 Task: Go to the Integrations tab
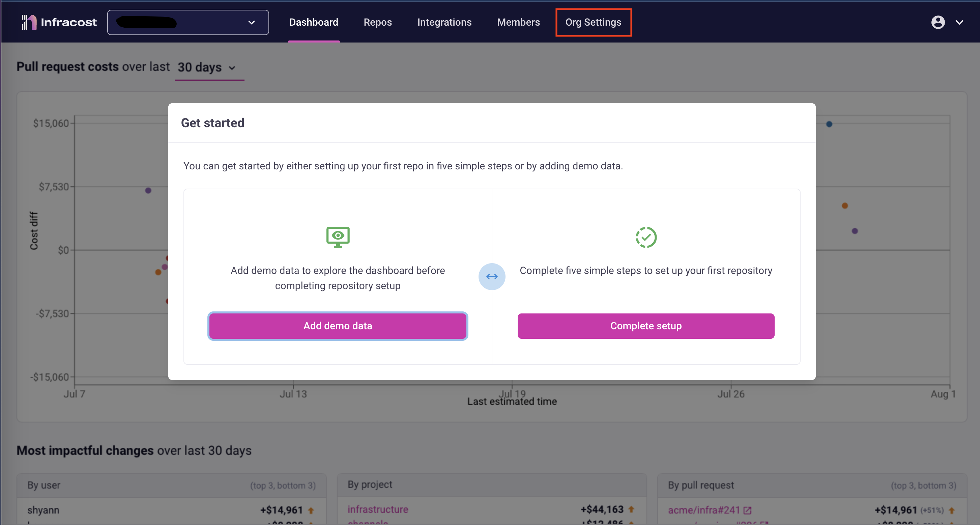pos(444,23)
